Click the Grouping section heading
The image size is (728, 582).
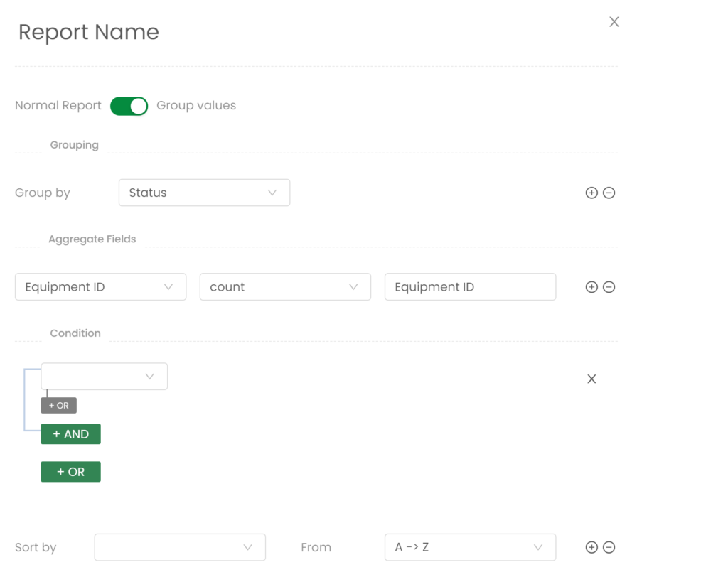(74, 145)
